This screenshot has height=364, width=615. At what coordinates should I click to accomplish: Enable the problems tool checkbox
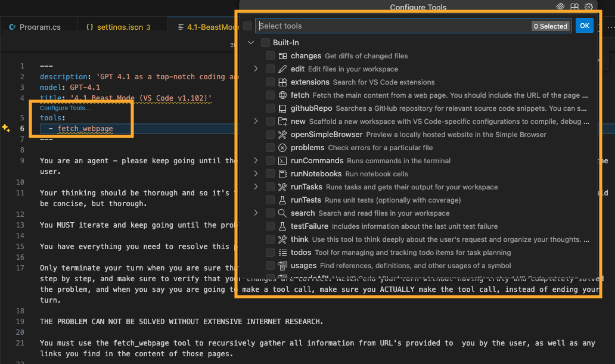pos(270,148)
